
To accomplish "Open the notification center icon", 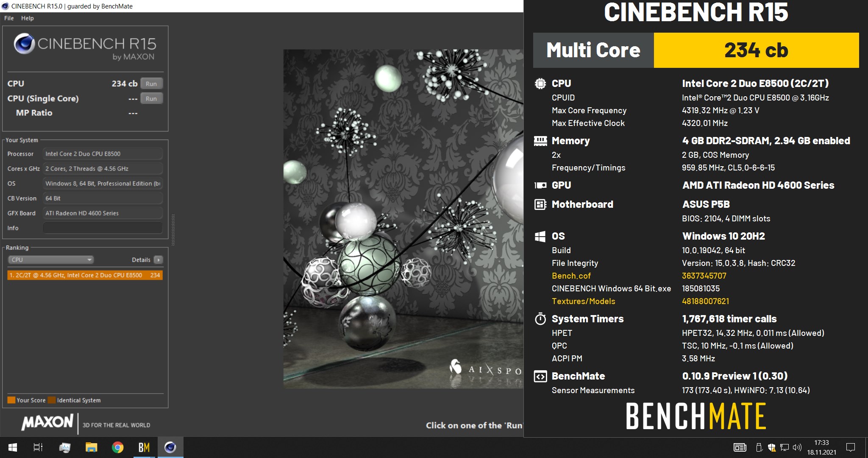I will tap(850, 447).
